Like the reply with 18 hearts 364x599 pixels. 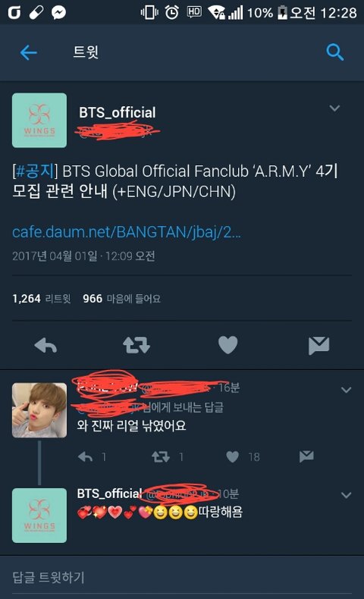pyautogui.click(x=232, y=456)
